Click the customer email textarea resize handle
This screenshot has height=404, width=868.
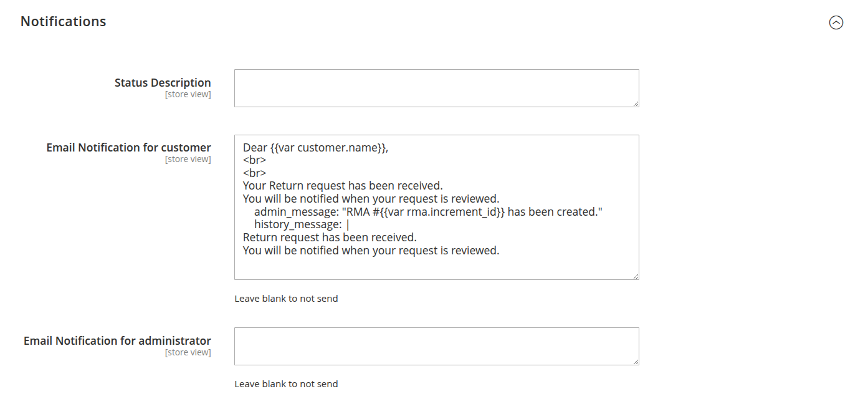pyautogui.click(x=636, y=276)
